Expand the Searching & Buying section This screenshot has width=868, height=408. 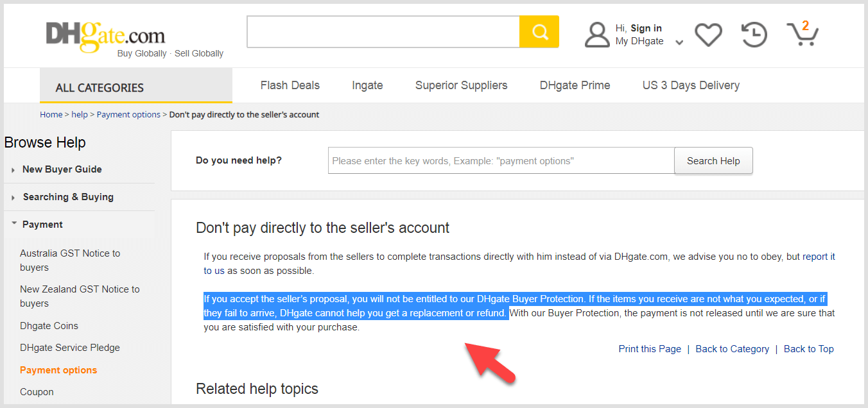67,196
